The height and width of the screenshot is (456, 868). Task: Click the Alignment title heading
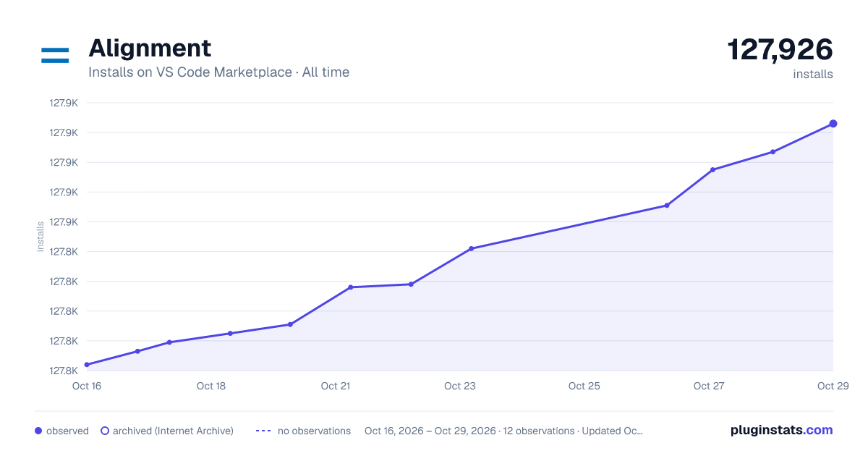pyautogui.click(x=150, y=48)
